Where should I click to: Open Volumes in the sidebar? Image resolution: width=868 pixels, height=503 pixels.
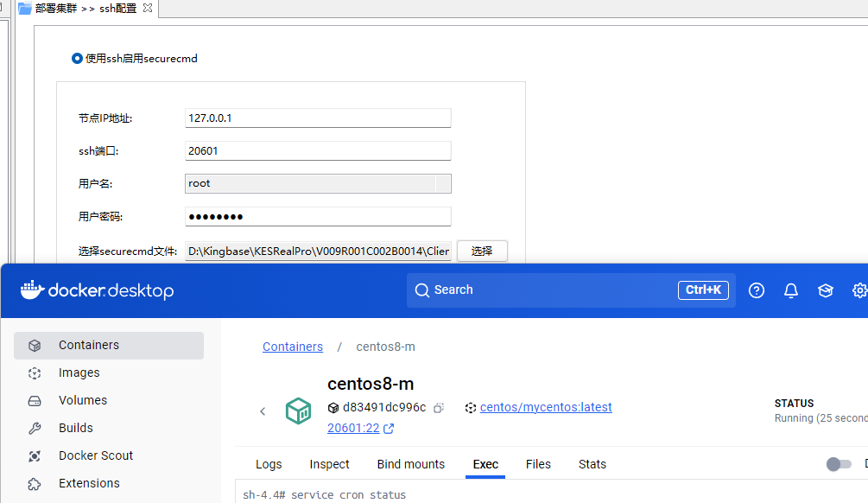[83, 400]
